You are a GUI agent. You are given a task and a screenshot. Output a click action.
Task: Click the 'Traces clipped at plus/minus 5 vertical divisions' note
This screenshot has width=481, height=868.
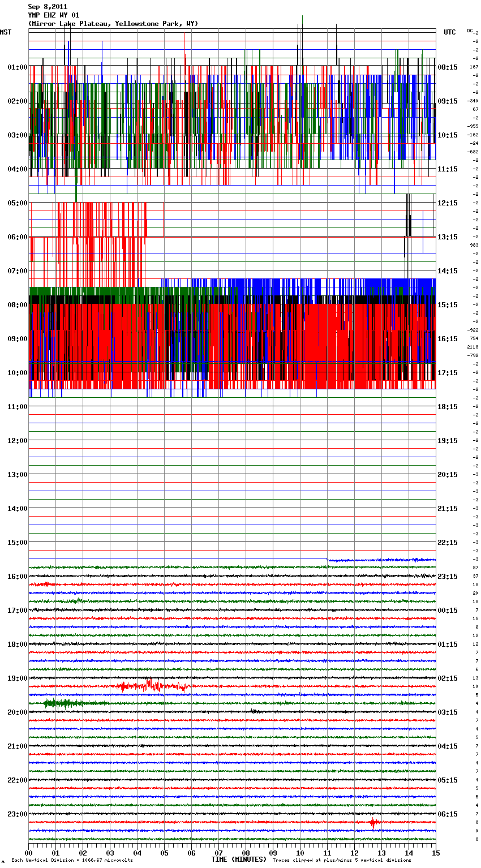(342, 861)
